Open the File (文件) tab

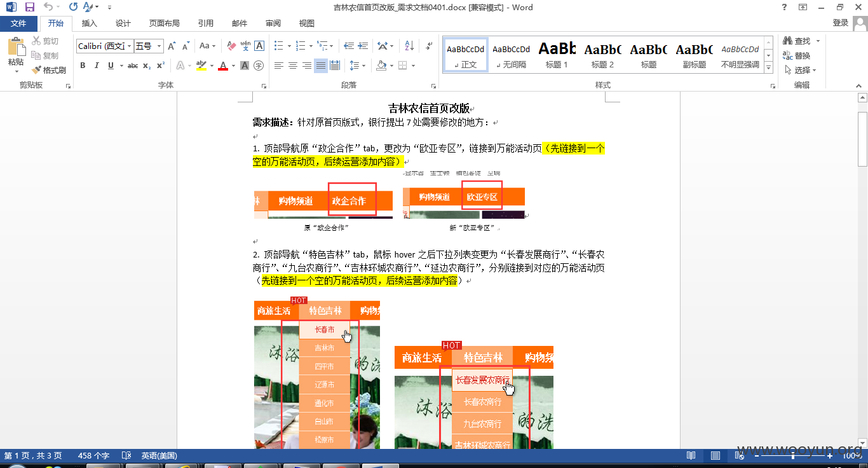18,24
